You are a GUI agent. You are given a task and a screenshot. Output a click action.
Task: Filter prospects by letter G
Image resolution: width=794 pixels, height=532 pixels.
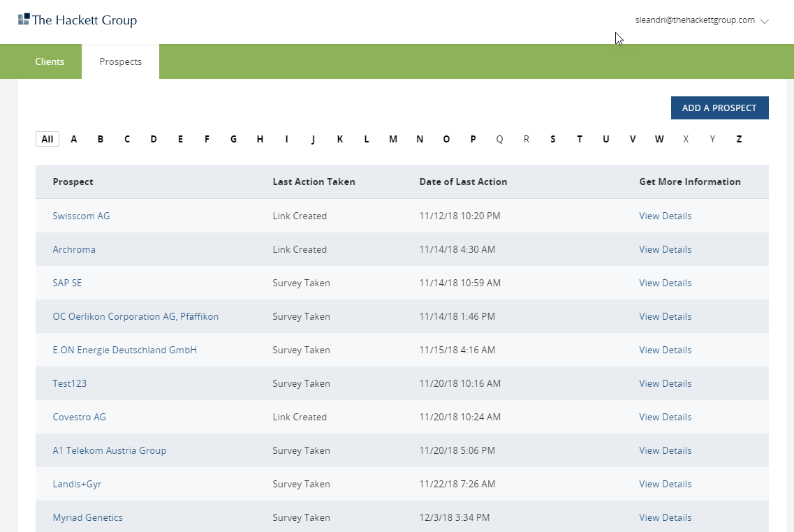233,139
